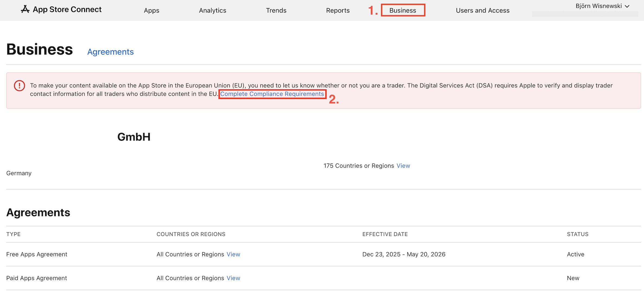644x294 pixels.
Task: Click the New status of Paid Apps Agreement
Action: 573,278
